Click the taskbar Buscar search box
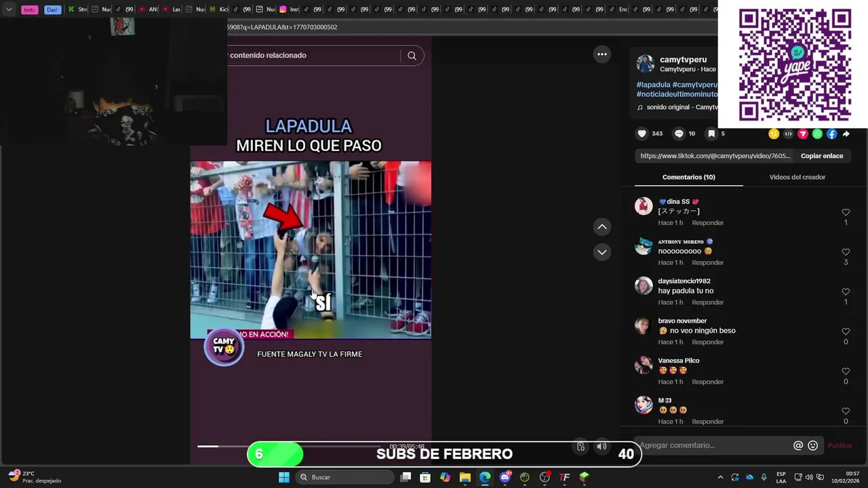 346,477
